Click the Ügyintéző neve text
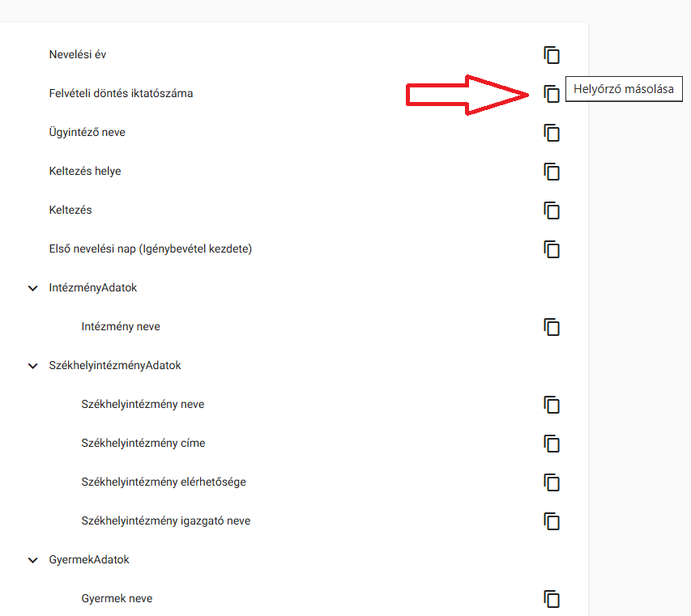This screenshot has height=616, width=691. point(87,132)
